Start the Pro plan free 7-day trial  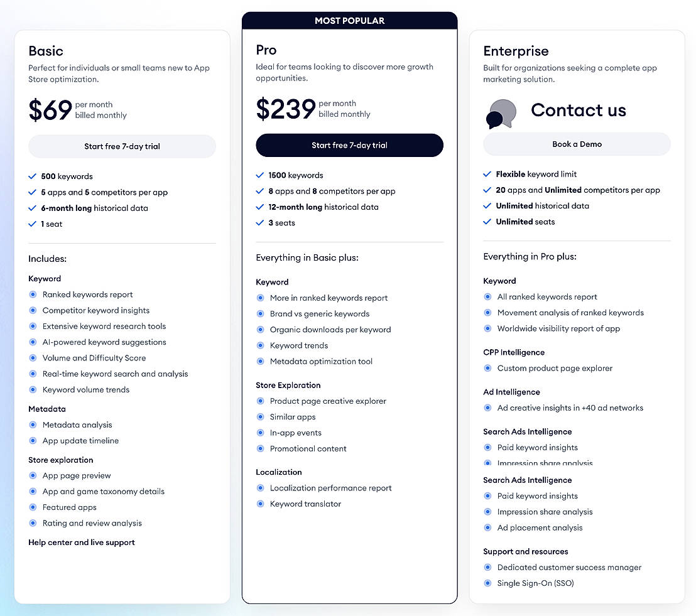pyautogui.click(x=349, y=145)
